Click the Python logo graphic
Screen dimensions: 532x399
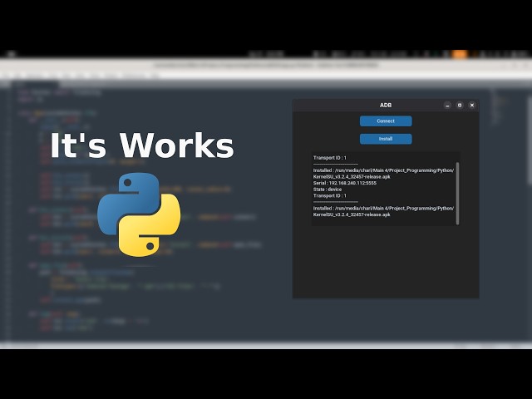click(x=139, y=214)
